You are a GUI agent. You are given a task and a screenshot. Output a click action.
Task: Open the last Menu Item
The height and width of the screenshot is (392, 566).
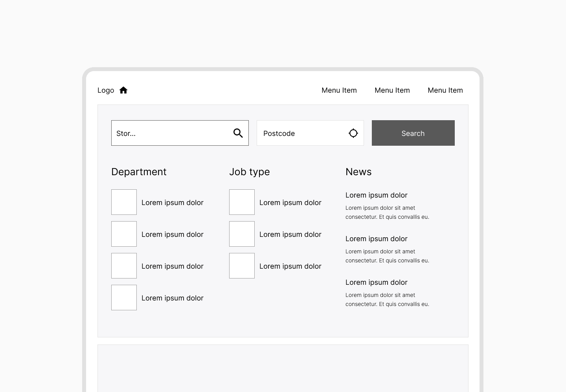click(x=445, y=90)
